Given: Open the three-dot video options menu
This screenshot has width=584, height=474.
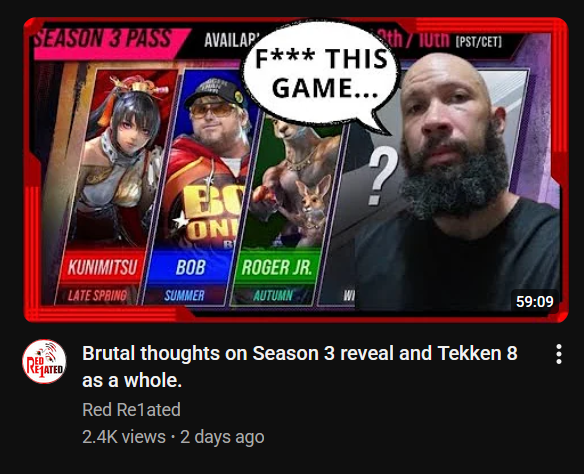Looking at the screenshot, I should pyautogui.click(x=559, y=354).
